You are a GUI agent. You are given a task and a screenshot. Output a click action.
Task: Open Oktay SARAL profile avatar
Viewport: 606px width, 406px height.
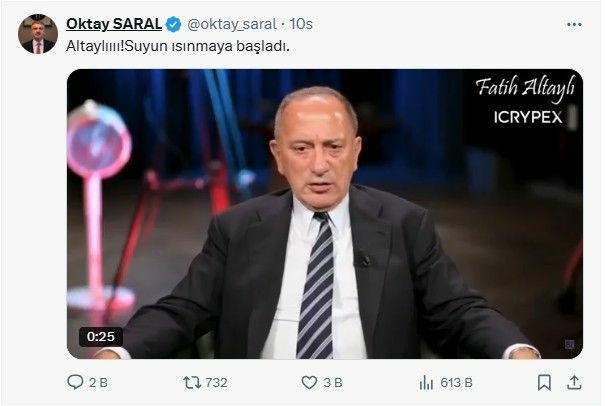coord(38,34)
